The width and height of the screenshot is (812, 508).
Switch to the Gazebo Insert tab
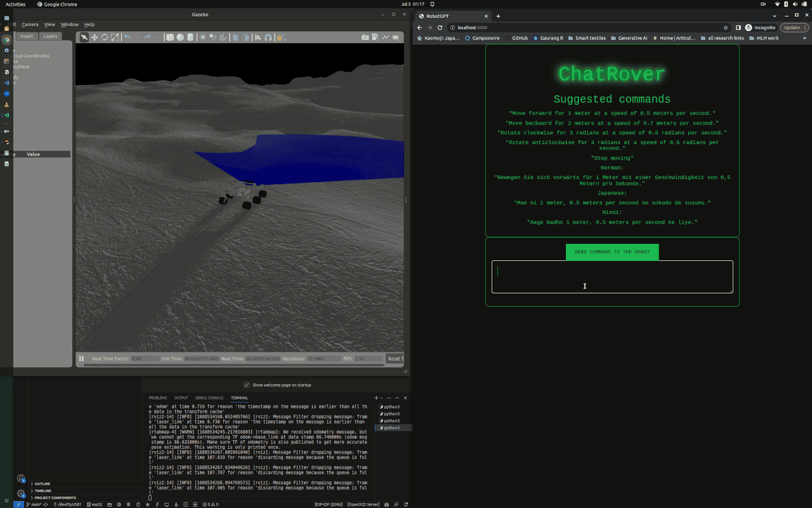point(27,36)
